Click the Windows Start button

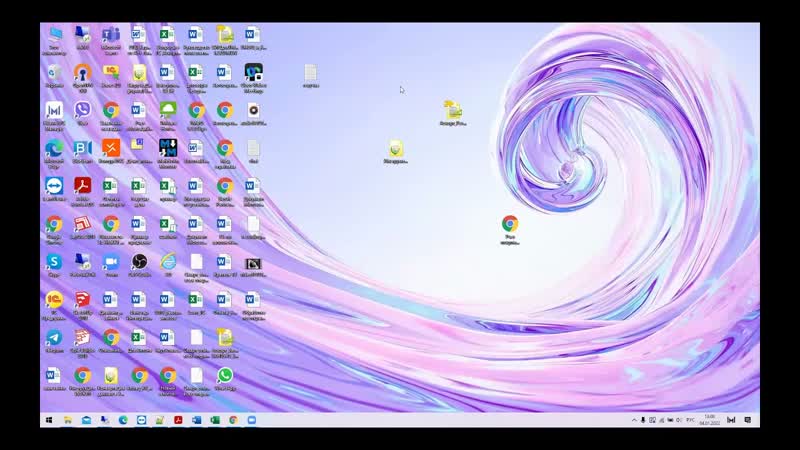(48, 420)
